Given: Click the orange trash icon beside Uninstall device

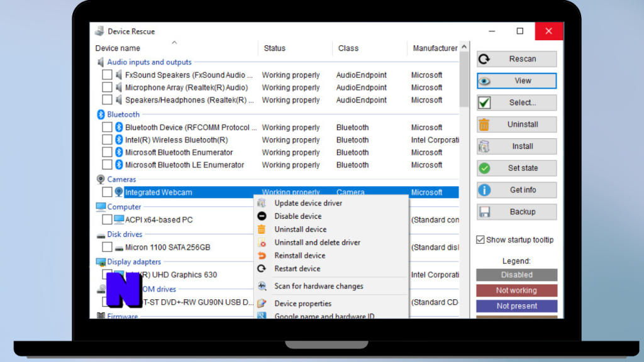Looking at the screenshot, I should point(262,229).
